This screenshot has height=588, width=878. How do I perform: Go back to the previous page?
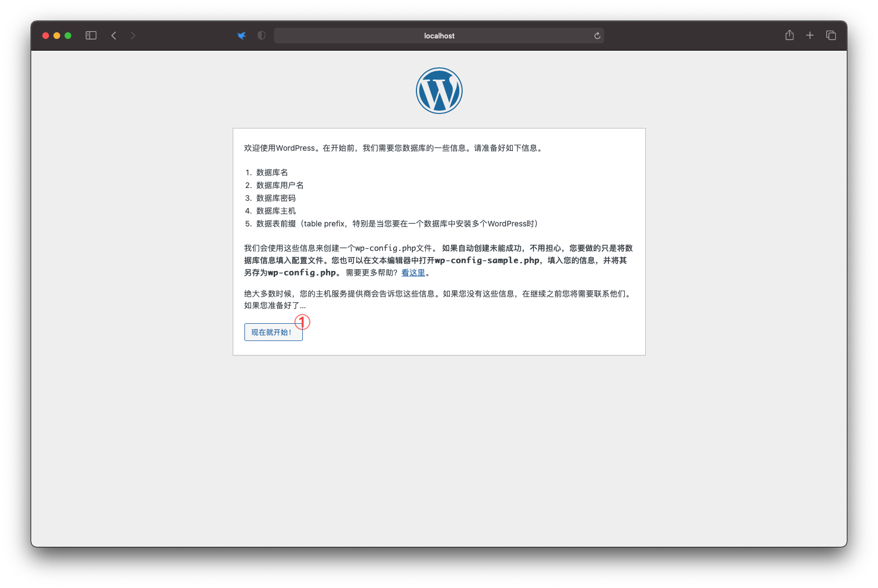pos(114,36)
